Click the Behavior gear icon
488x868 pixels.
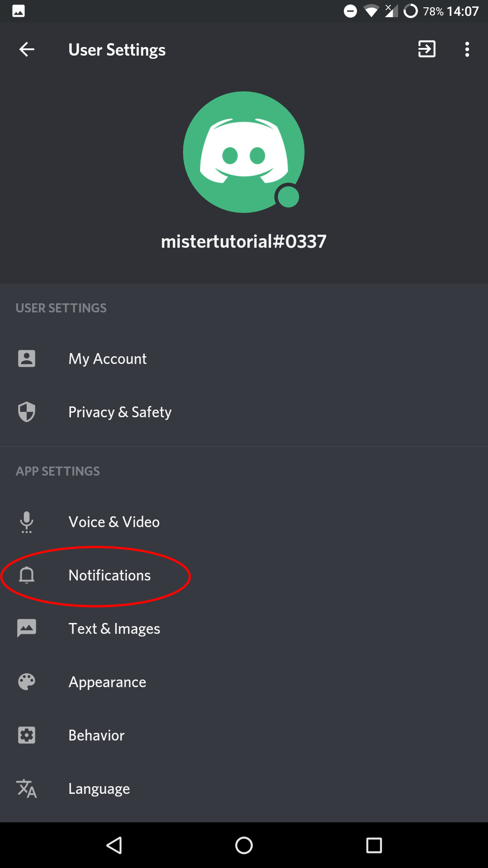click(27, 735)
